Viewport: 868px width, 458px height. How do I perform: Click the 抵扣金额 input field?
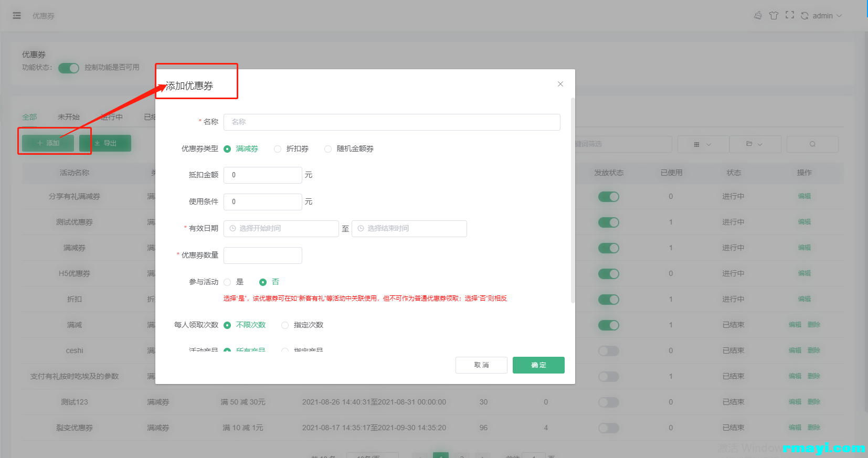pyautogui.click(x=263, y=175)
